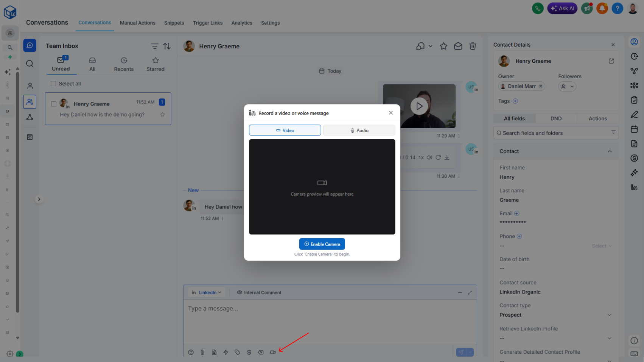This screenshot has height=362, width=644.
Task: Download the audio message
Action: (x=447, y=157)
